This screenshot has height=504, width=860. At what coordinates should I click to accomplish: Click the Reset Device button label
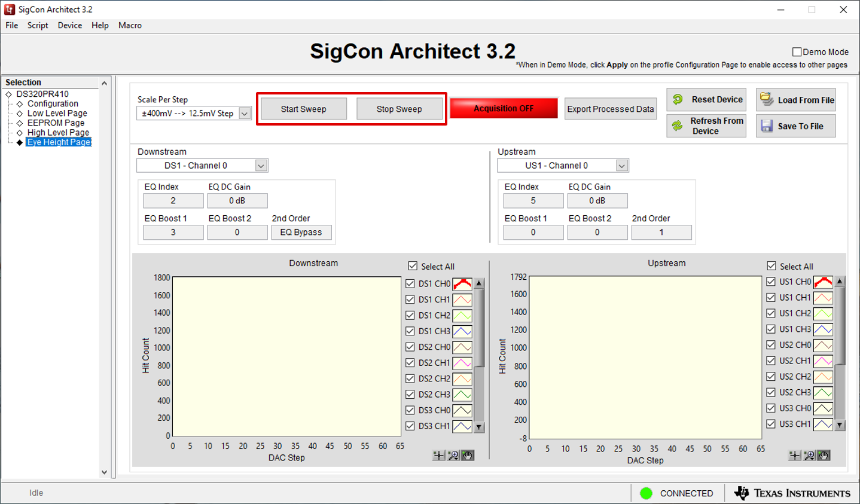[x=717, y=99]
